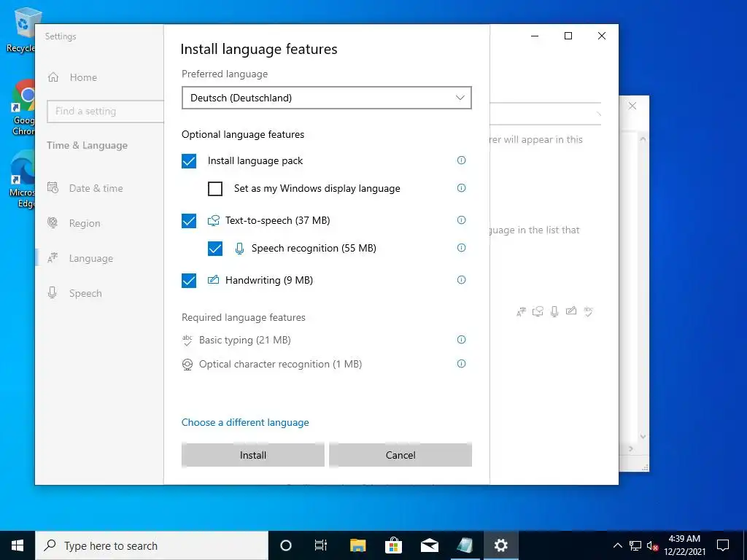Open Cortana circle on taskbar
The width and height of the screenshot is (747, 560).
(x=285, y=545)
